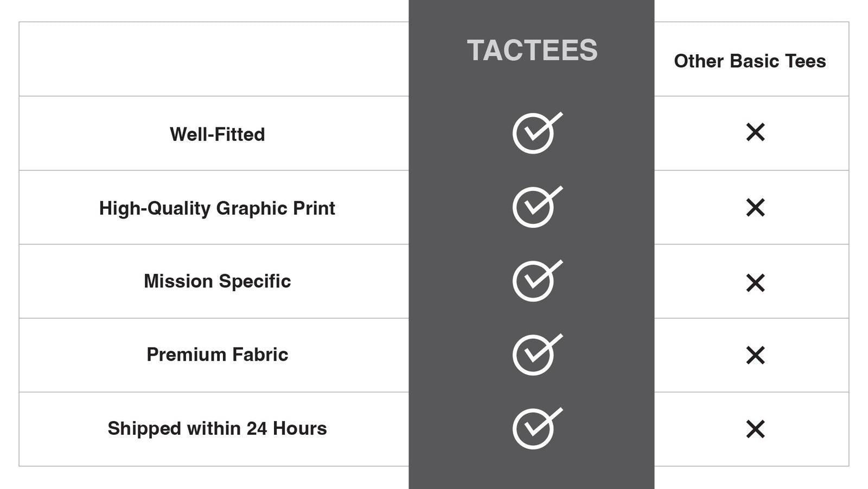
Task: Click the Shipped within 24 Hours label
Action: (217, 428)
